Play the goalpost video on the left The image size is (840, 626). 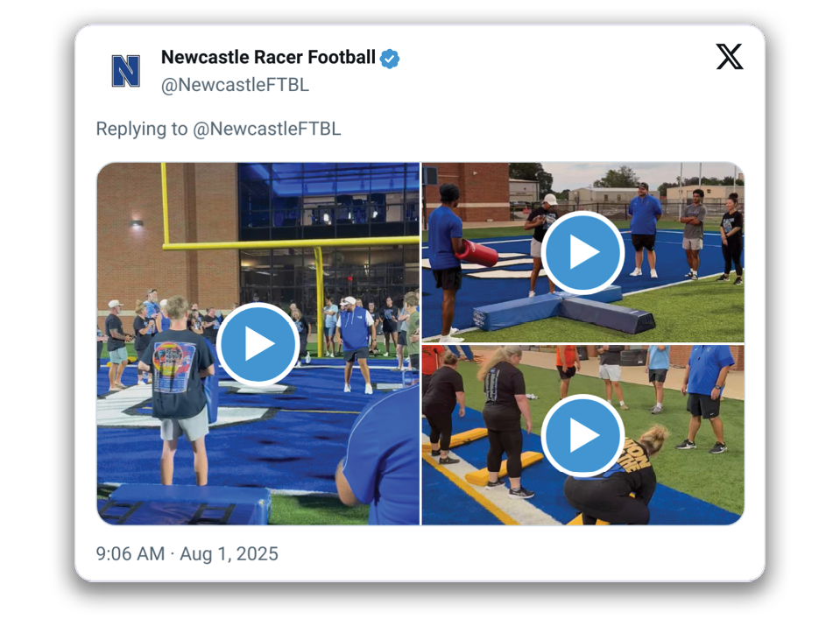click(x=258, y=343)
